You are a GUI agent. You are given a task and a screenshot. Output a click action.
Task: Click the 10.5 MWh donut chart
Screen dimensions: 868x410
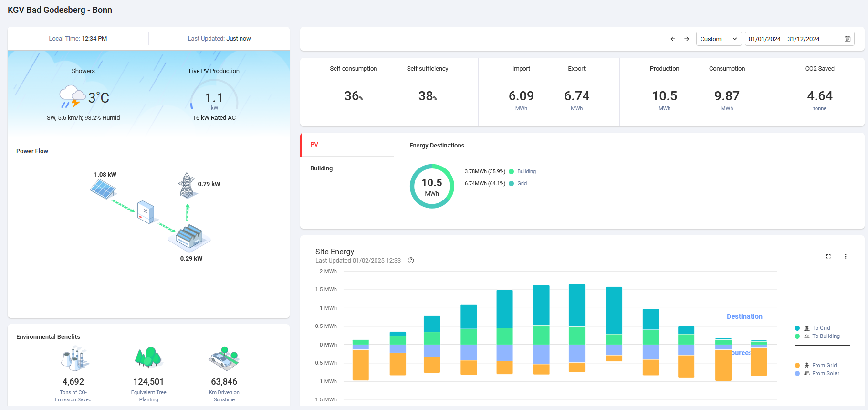[x=432, y=186]
